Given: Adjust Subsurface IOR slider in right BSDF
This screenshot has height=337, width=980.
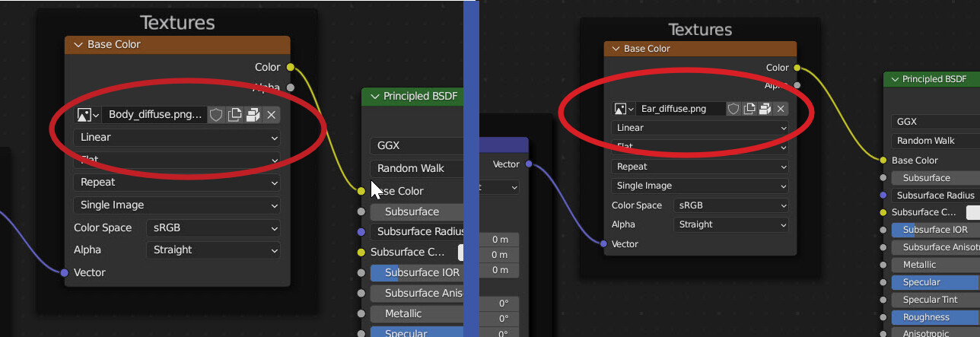Looking at the screenshot, I should 936,230.
